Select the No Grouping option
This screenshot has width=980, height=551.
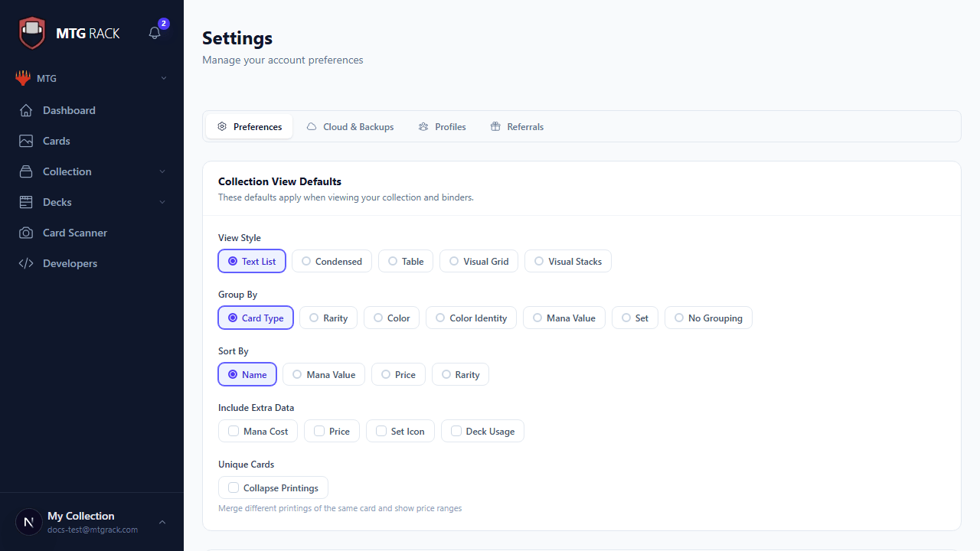708,318
